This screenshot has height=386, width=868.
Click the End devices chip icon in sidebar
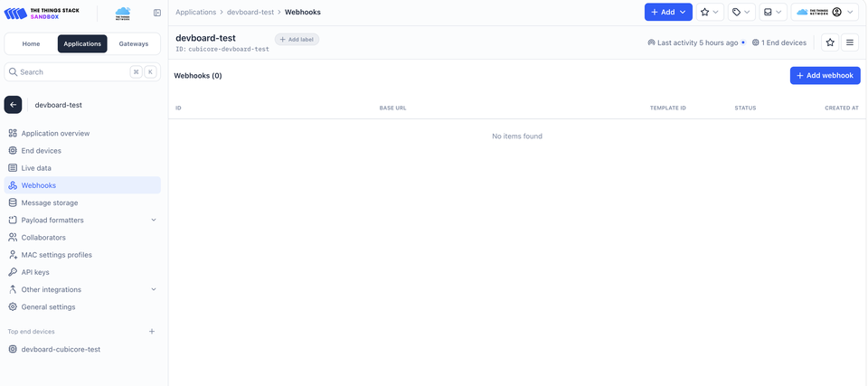(13, 151)
